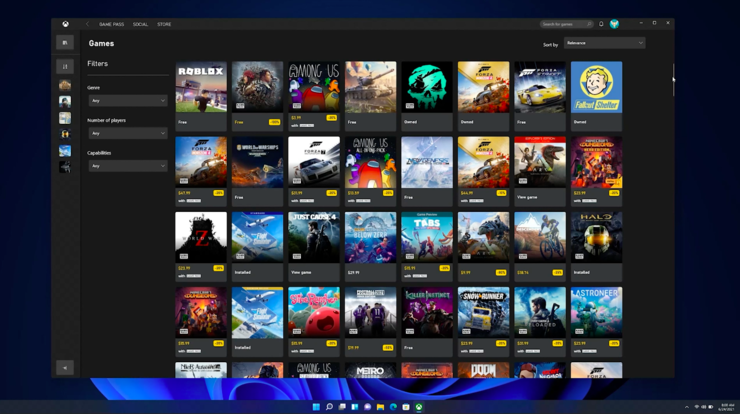740x414 pixels.
Task: Select the Fallout Shelter game tile
Action: (596, 88)
